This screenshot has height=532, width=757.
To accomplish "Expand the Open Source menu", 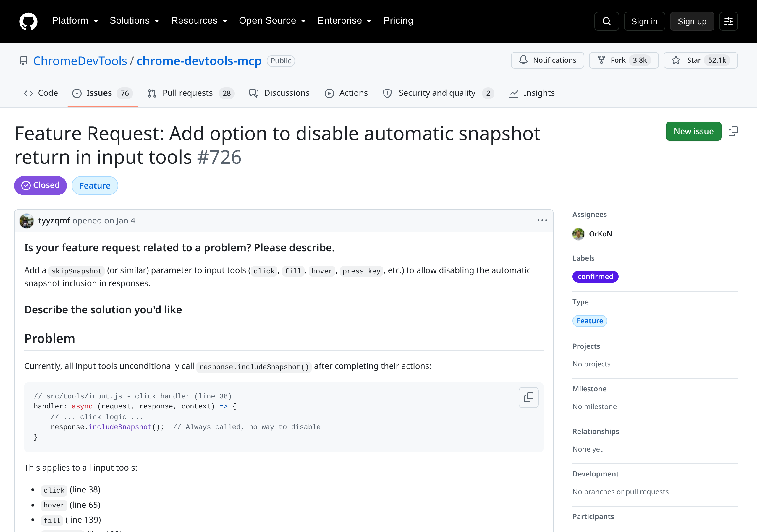I will 272,20.
